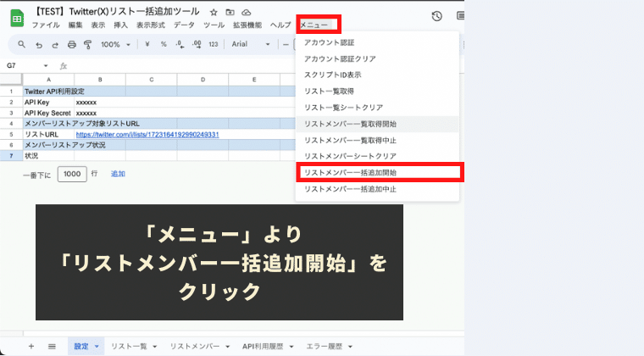Open the 100% zoom dropdown

click(x=115, y=44)
